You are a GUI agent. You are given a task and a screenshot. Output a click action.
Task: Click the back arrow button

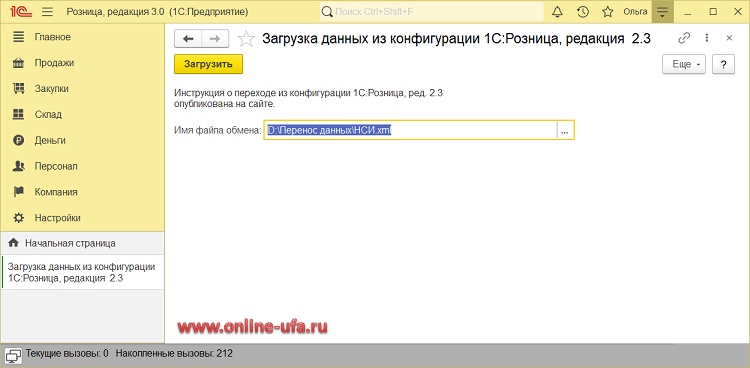click(x=188, y=39)
